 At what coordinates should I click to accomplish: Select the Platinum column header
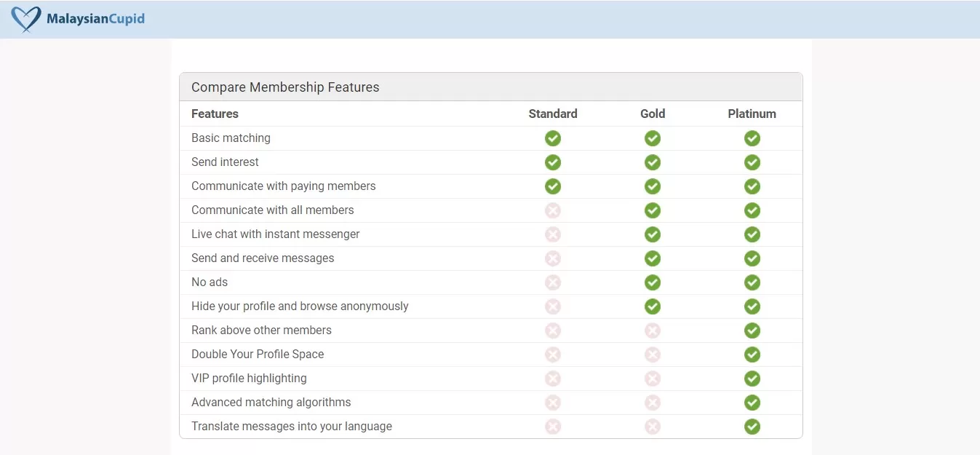[x=752, y=114]
